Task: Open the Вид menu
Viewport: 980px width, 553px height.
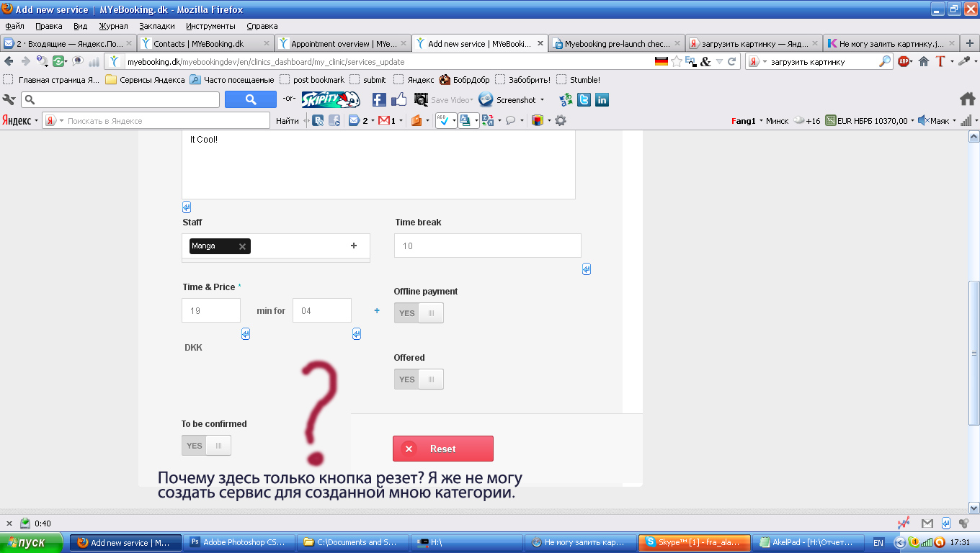Action: [81, 26]
